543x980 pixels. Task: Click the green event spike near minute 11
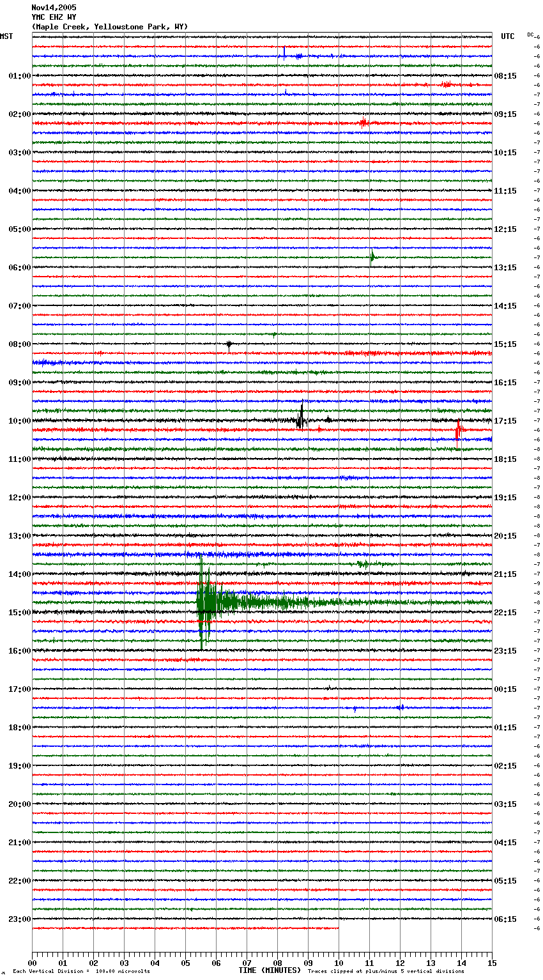point(372,257)
